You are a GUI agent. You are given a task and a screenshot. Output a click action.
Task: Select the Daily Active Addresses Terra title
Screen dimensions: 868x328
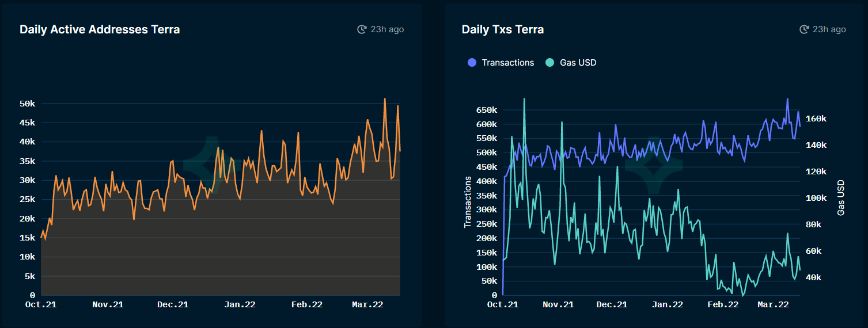pyautogui.click(x=100, y=29)
